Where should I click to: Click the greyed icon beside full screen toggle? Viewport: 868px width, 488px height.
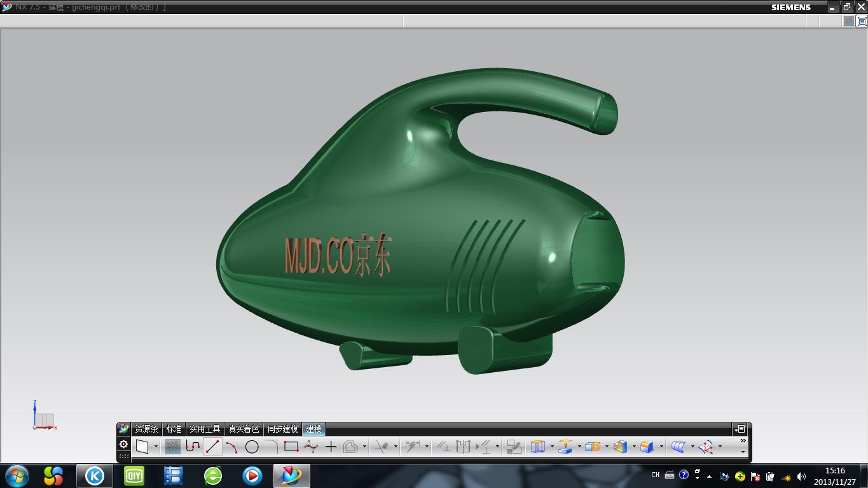(849, 21)
